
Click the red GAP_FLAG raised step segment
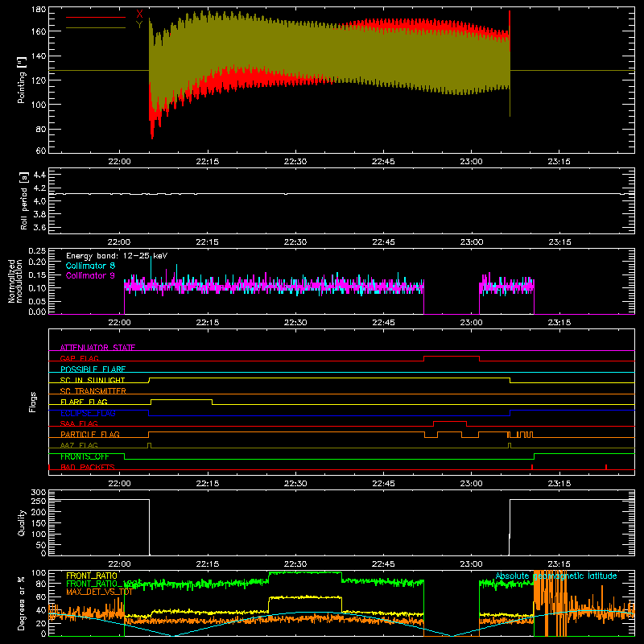[x=452, y=357]
